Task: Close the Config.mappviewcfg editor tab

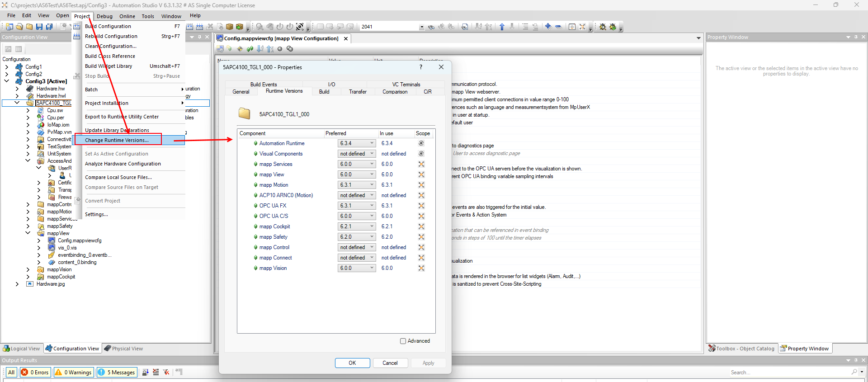Action: (x=346, y=39)
